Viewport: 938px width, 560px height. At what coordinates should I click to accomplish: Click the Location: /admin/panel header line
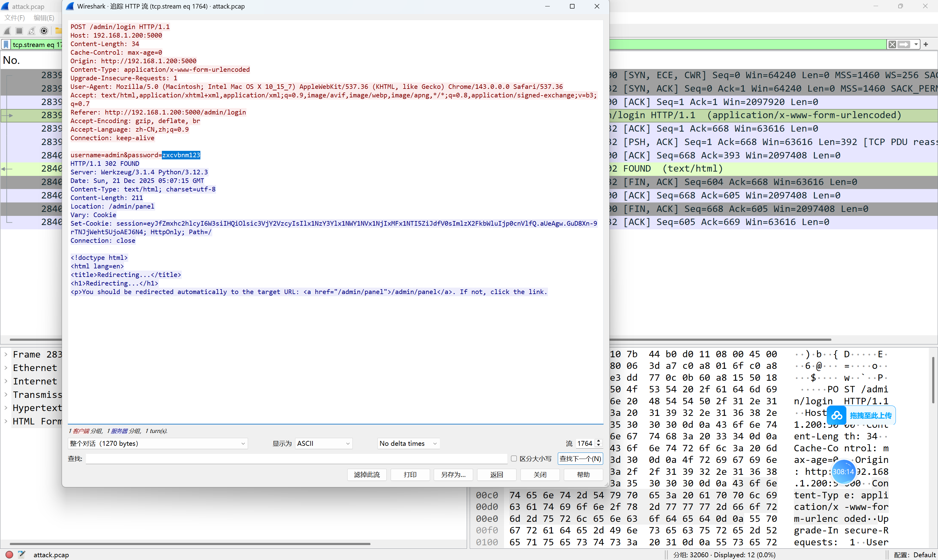(112, 206)
